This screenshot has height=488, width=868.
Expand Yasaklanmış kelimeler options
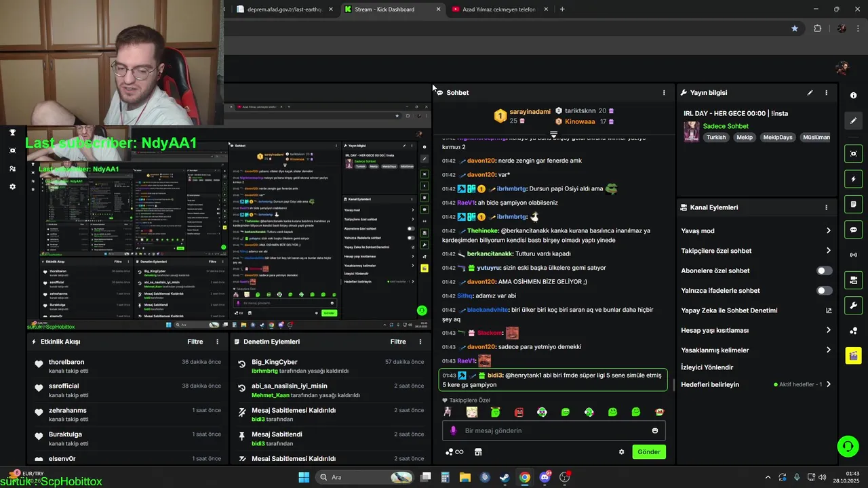828,350
